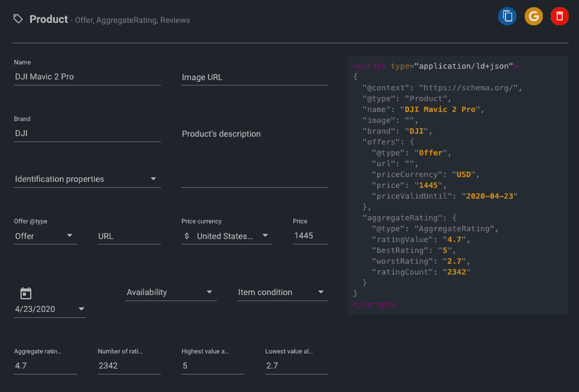Edit the Name field DJI Mavic 2 Pro
This screenshot has width=579, height=392.
coord(87,77)
